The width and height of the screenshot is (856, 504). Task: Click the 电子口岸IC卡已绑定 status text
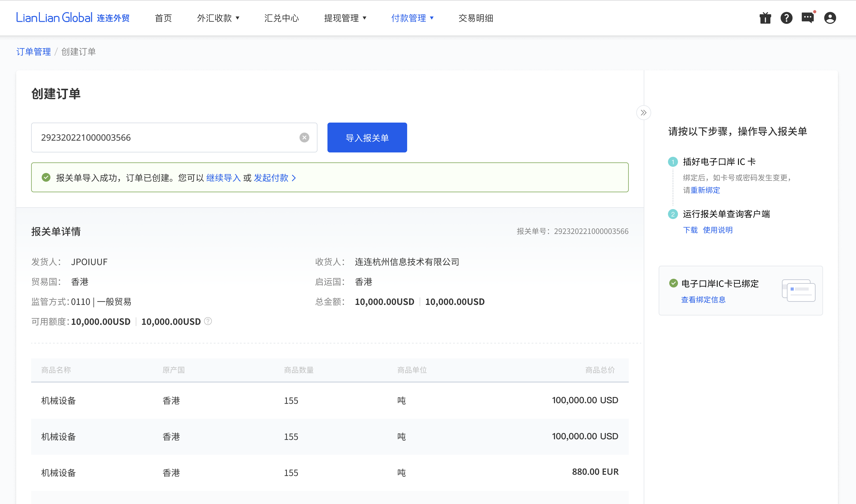coord(720,284)
